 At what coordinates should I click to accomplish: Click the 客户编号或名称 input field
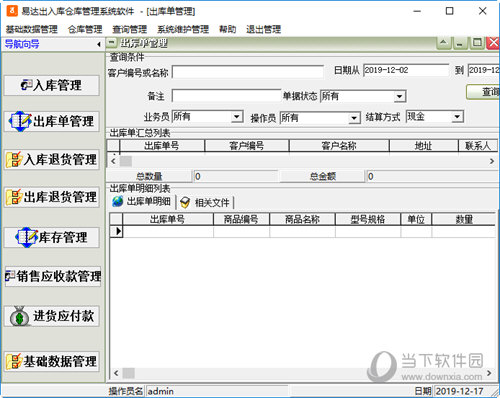click(x=248, y=72)
